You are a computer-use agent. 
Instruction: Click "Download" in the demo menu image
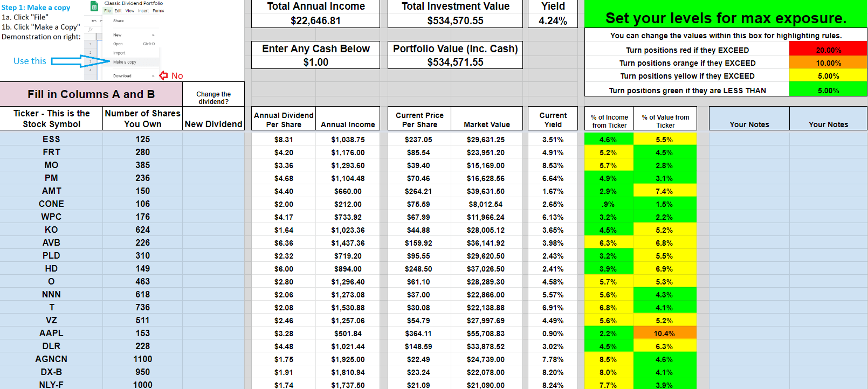coord(122,76)
